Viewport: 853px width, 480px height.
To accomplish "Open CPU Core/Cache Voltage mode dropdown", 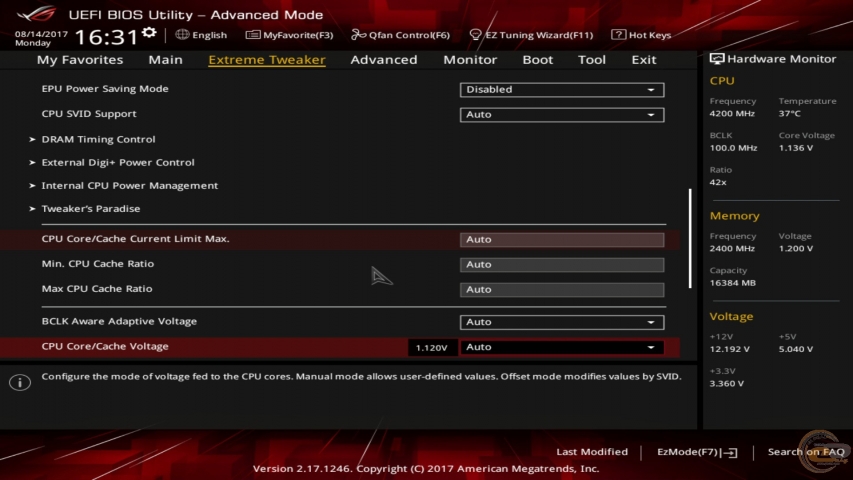I will click(561, 347).
